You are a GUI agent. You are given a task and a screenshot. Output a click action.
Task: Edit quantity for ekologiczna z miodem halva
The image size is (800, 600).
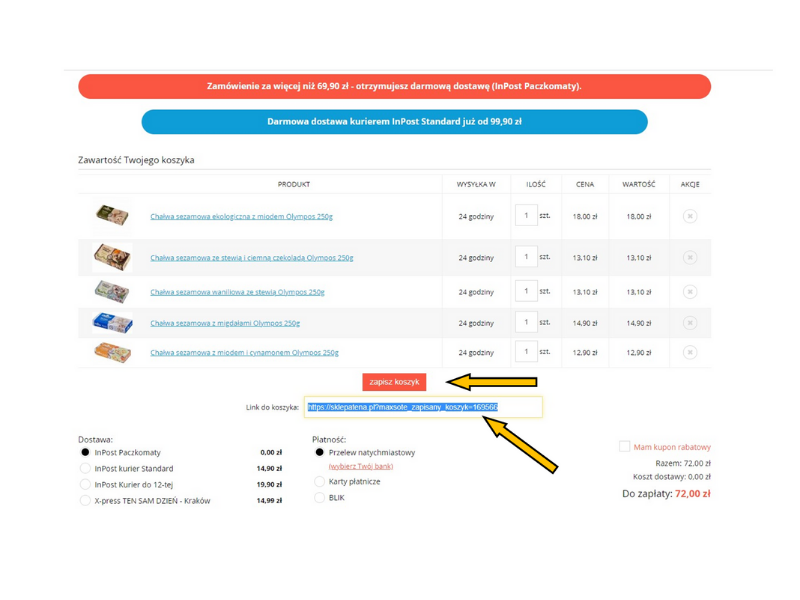point(526,215)
